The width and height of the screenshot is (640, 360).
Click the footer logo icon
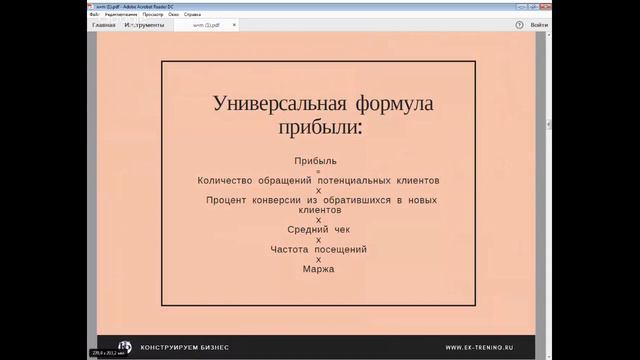(x=125, y=347)
